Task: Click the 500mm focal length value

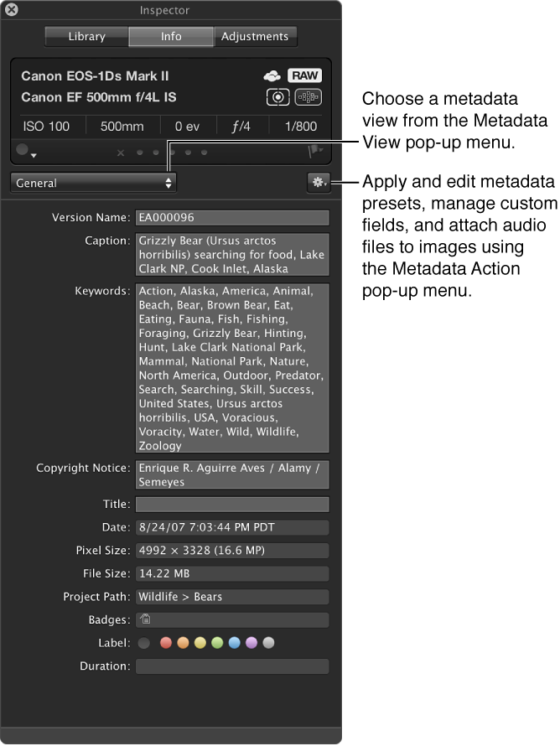Action: pyautogui.click(x=122, y=127)
